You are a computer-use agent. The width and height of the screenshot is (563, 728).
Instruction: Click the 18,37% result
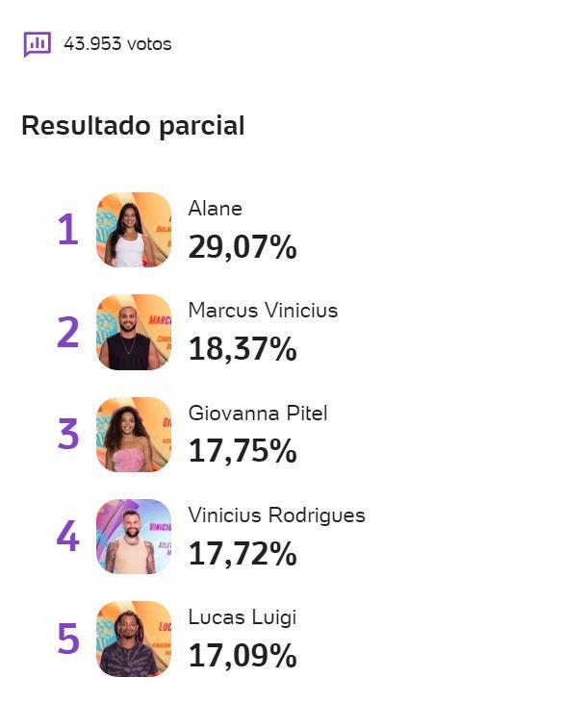point(243,349)
